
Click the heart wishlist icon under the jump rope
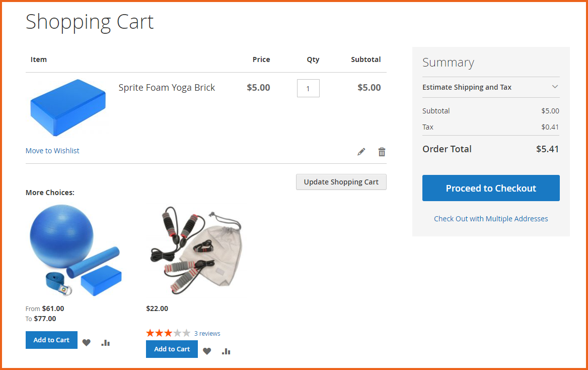206,351
